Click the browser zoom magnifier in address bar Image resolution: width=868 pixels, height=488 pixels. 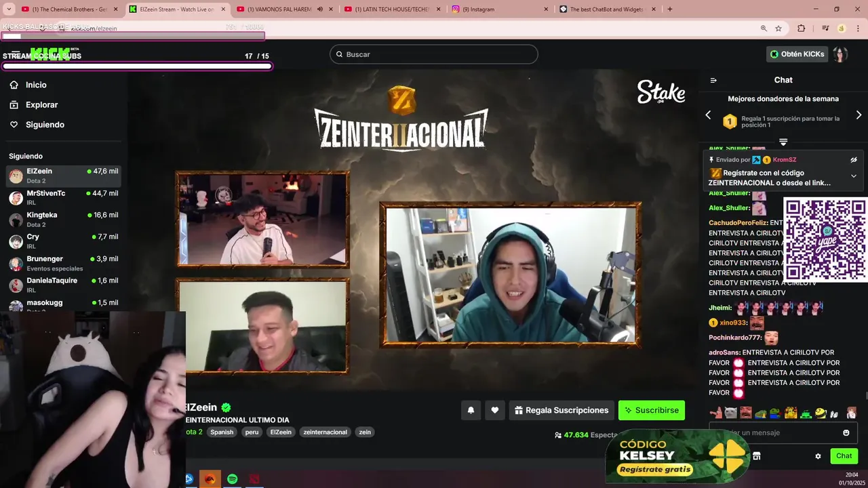764,28
